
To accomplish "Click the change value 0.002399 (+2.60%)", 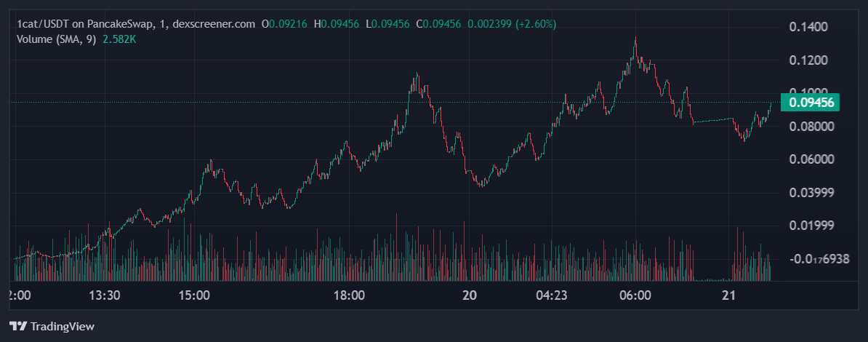I will point(512,25).
